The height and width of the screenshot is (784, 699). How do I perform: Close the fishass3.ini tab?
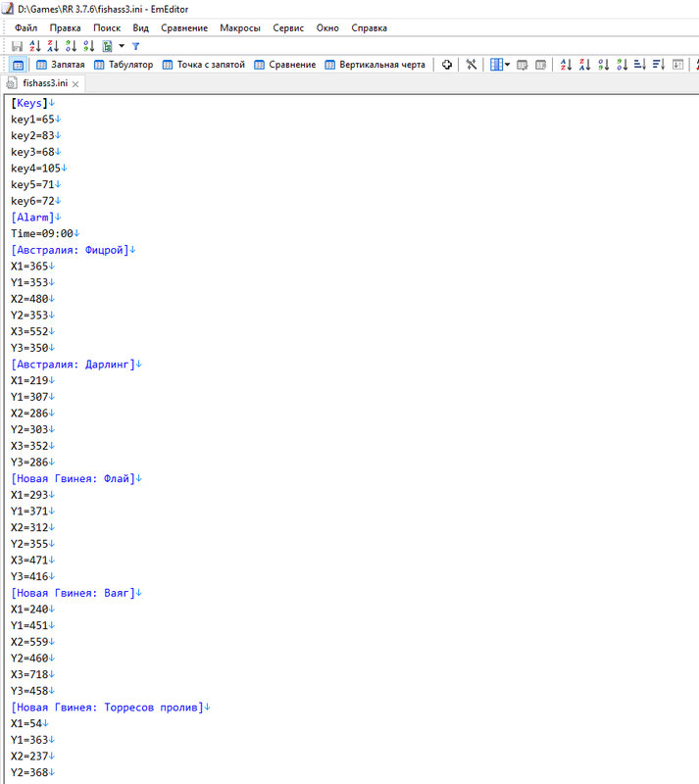click(x=75, y=84)
